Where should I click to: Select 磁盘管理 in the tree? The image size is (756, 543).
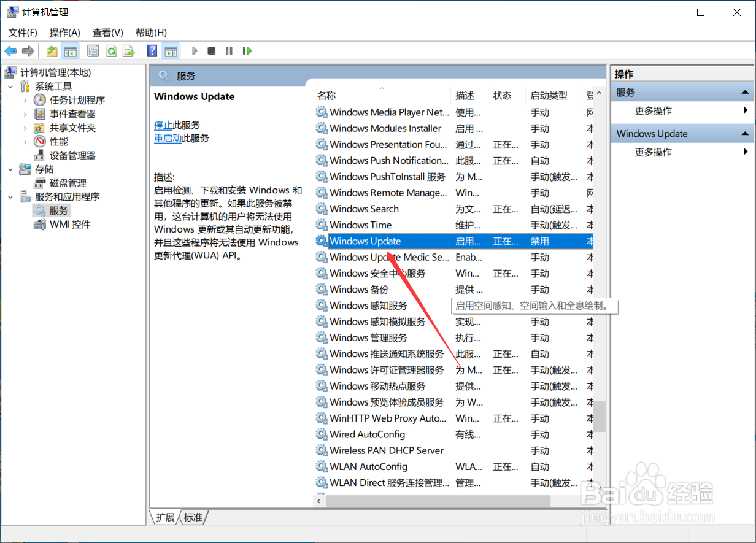(x=67, y=183)
